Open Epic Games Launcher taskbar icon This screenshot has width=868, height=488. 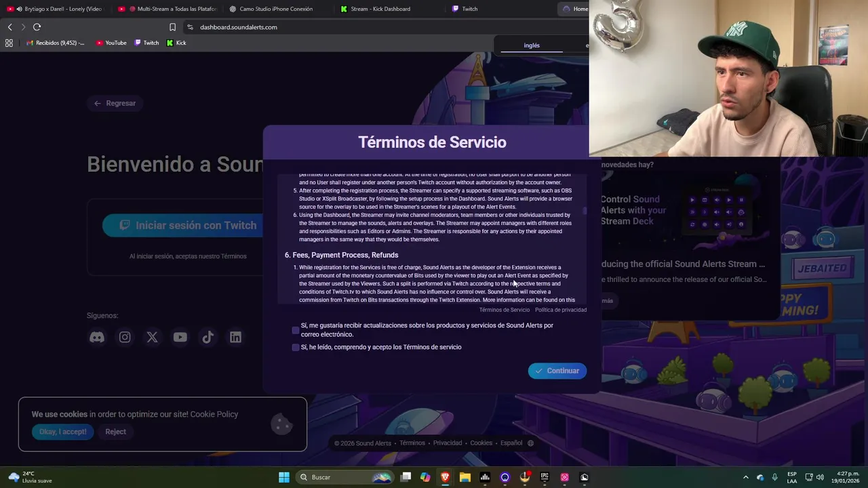[x=545, y=477]
